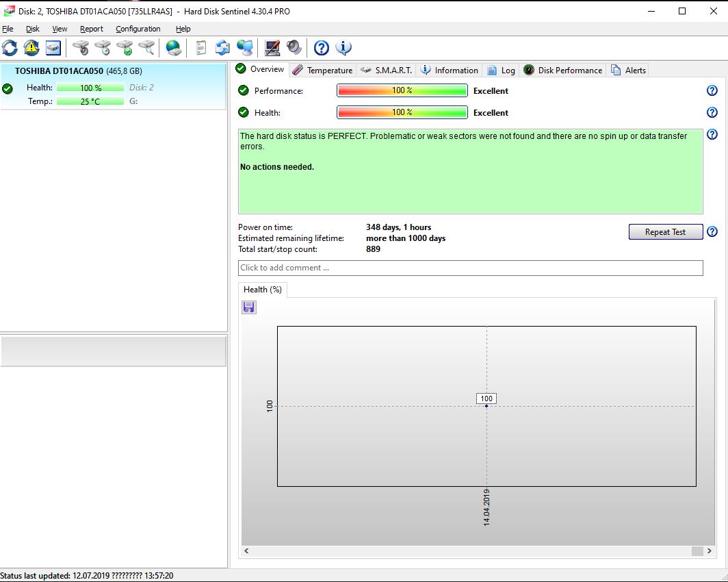Click the refresh toolbar icon

click(x=10, y=48)
